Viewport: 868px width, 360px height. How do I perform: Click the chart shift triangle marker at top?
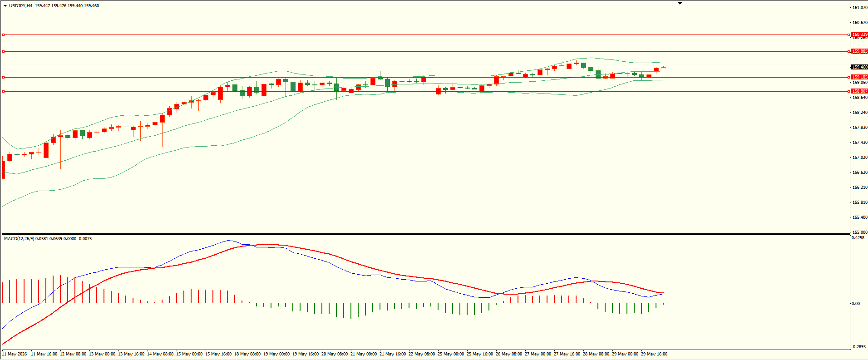coord(680,3)
